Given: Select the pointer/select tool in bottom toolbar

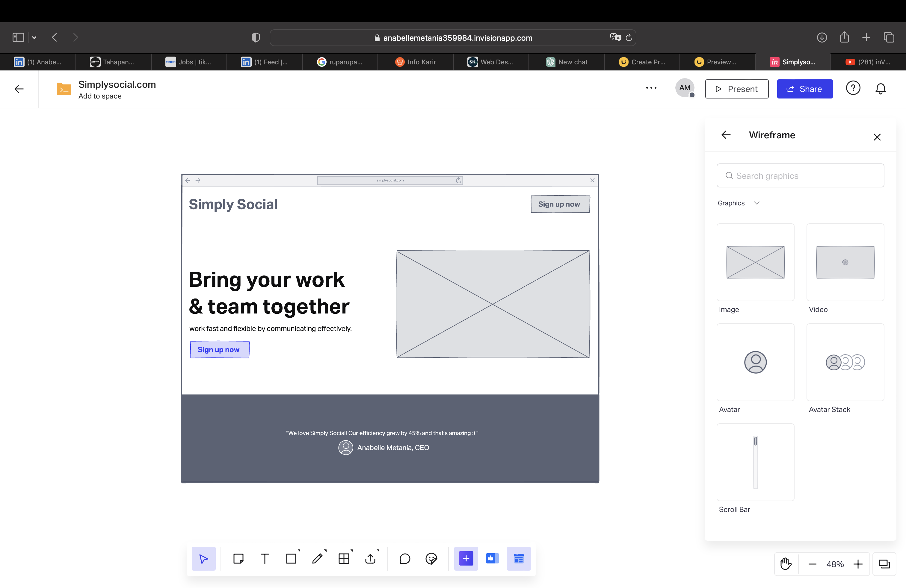Looking at the screenshot, I should click(204, 558).
